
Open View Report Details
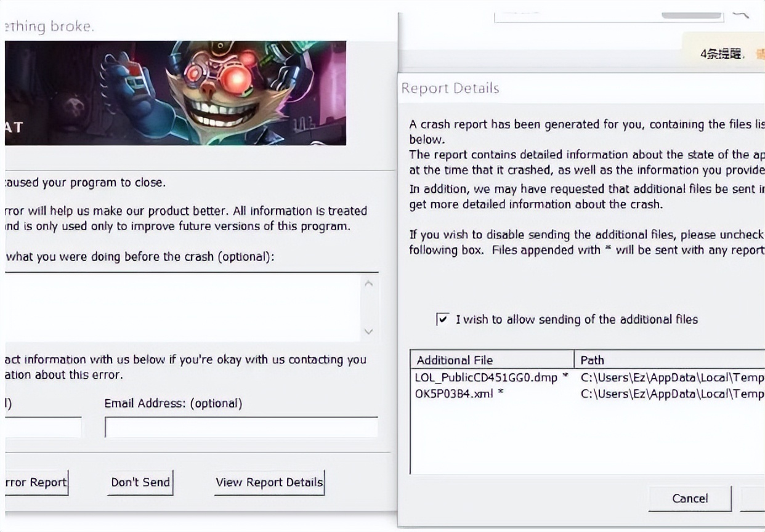point(269,482)
